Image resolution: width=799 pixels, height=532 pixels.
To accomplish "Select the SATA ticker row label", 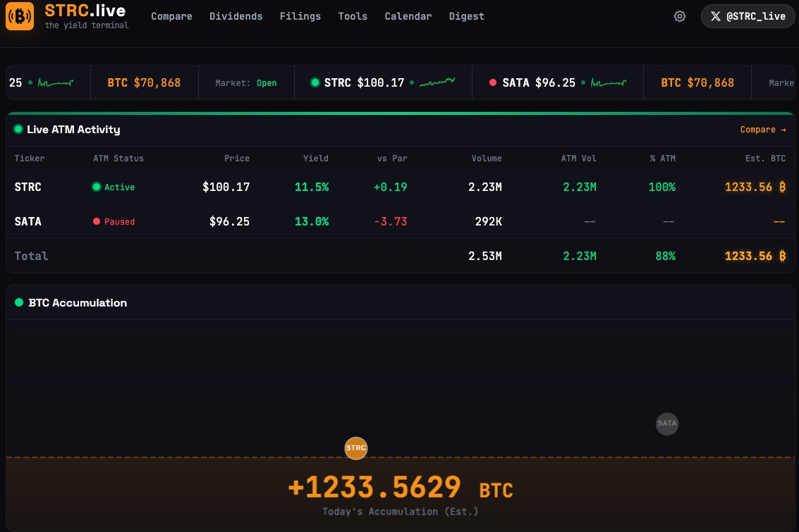I will (28, 221).
